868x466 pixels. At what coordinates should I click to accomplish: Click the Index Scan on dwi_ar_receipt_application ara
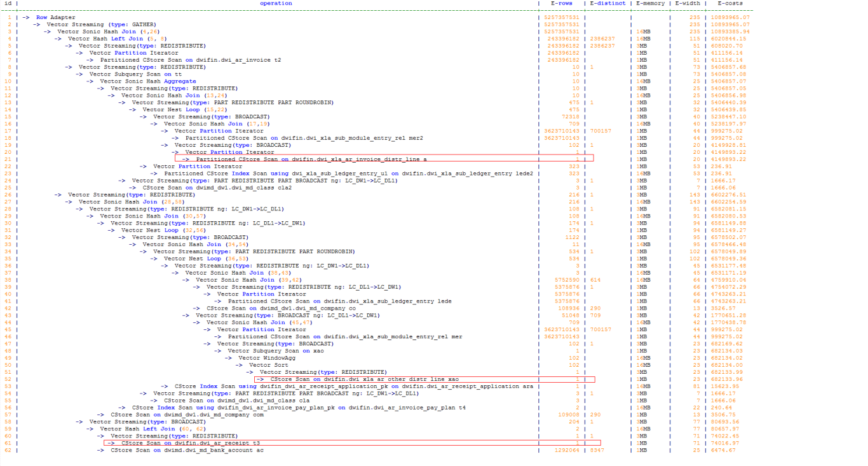point(354,387)
